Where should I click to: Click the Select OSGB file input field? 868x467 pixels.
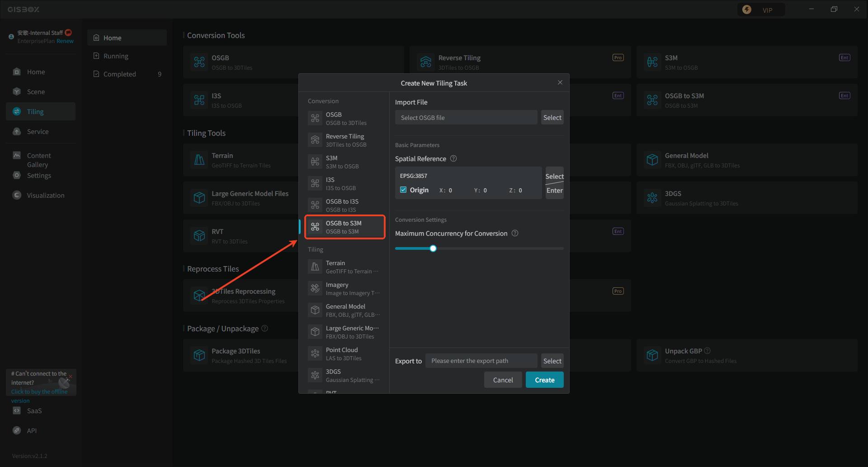(466, 117)
